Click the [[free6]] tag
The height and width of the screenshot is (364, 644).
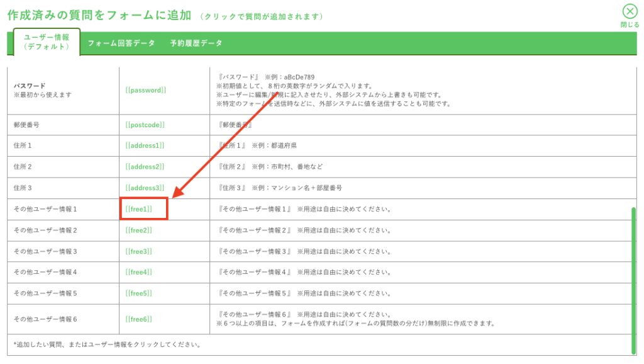(x=138, y=319)
